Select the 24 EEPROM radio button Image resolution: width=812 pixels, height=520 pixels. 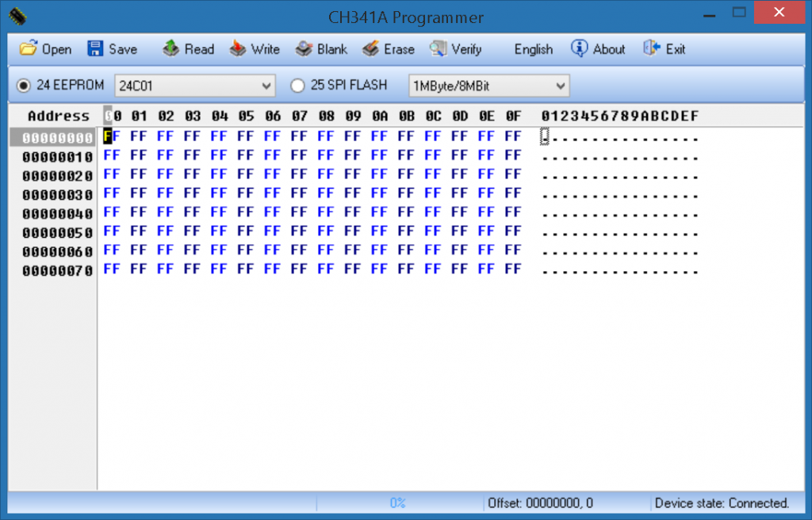pos(23,86)
